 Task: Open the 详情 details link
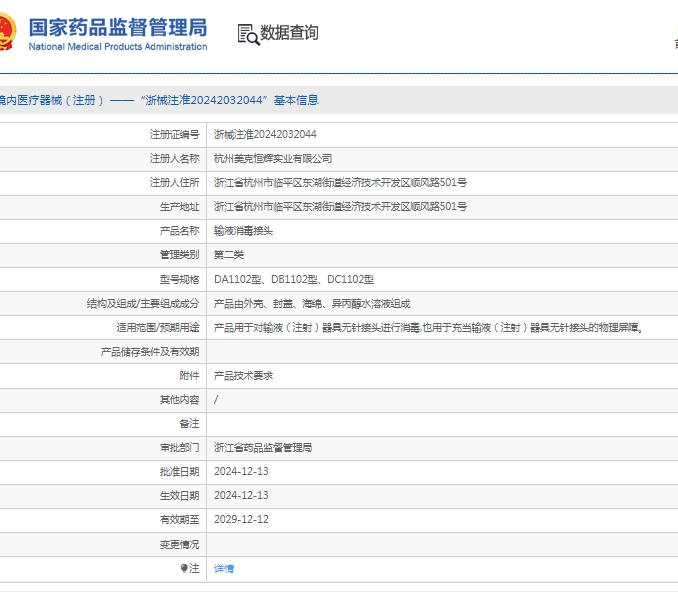click(x=224, y=568)
